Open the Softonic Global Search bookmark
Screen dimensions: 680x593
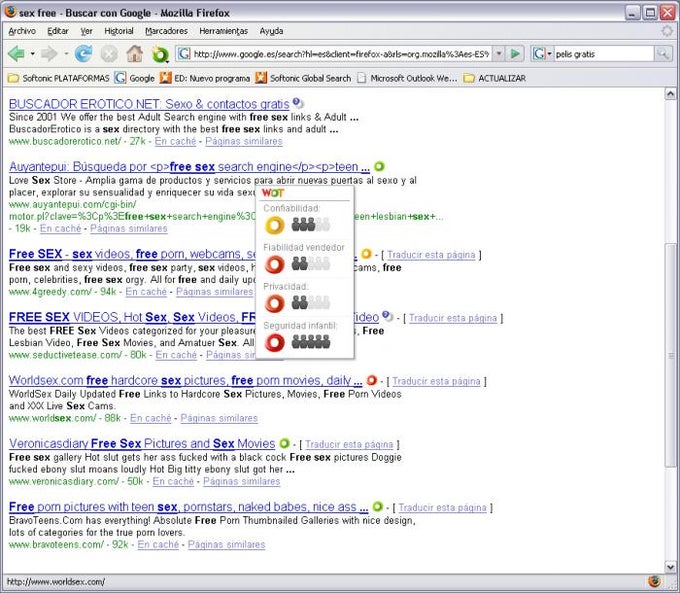click(303, 78)
